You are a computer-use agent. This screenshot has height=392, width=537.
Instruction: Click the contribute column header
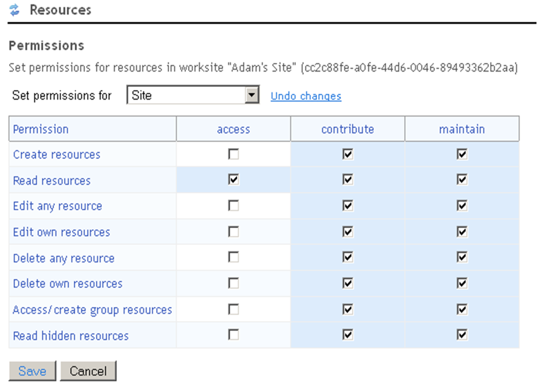pos(347,129)
